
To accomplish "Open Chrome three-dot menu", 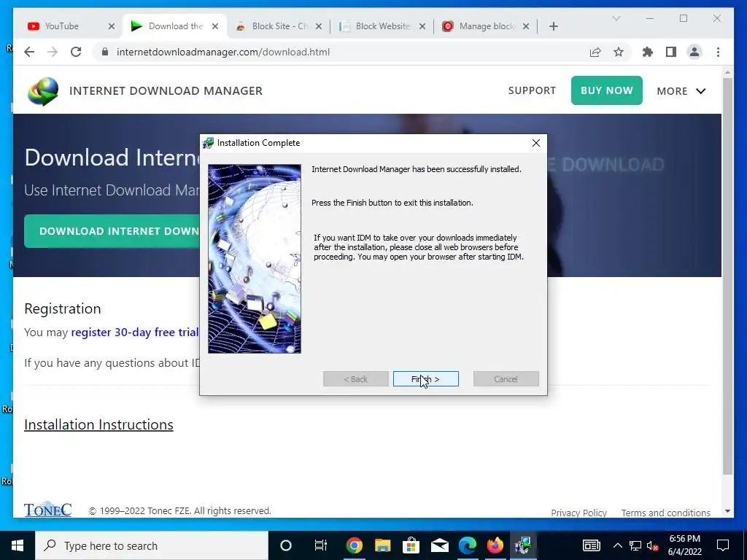I will 718,52.
